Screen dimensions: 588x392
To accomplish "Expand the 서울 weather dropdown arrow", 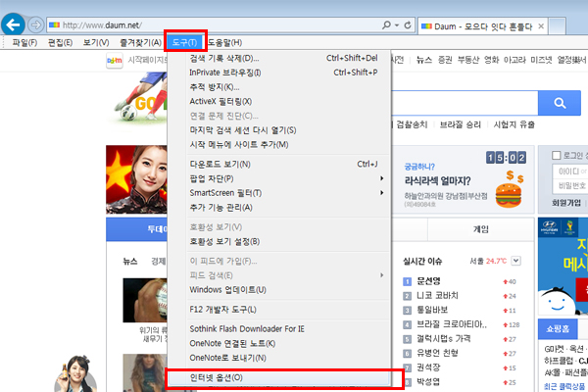I will (516, 261).
